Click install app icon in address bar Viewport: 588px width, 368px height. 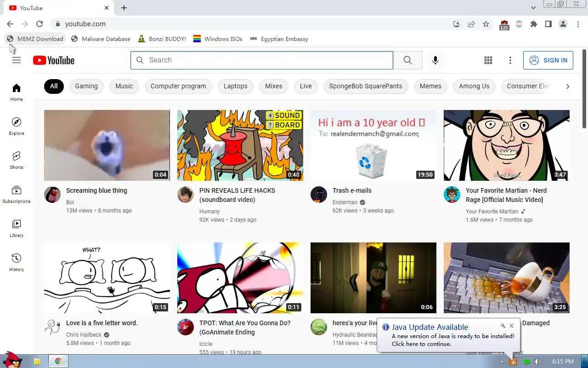(457, 24)
